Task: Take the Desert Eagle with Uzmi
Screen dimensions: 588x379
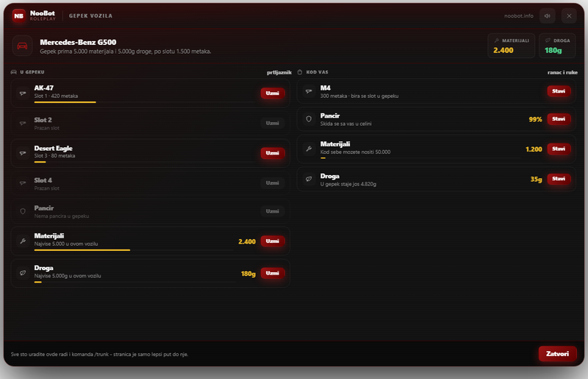Action: pos(273,153)
